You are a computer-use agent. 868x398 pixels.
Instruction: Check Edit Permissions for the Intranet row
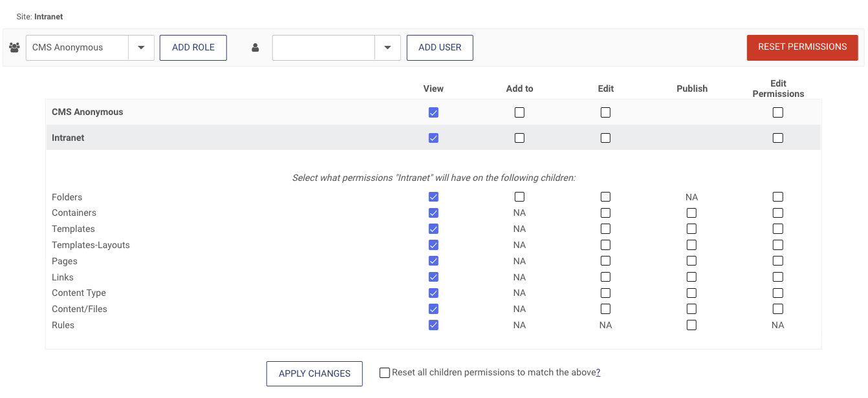(777, 138)
